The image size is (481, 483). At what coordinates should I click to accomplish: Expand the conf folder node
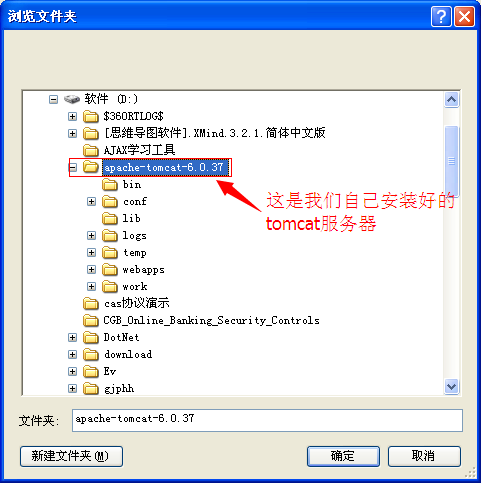point(91,201)
